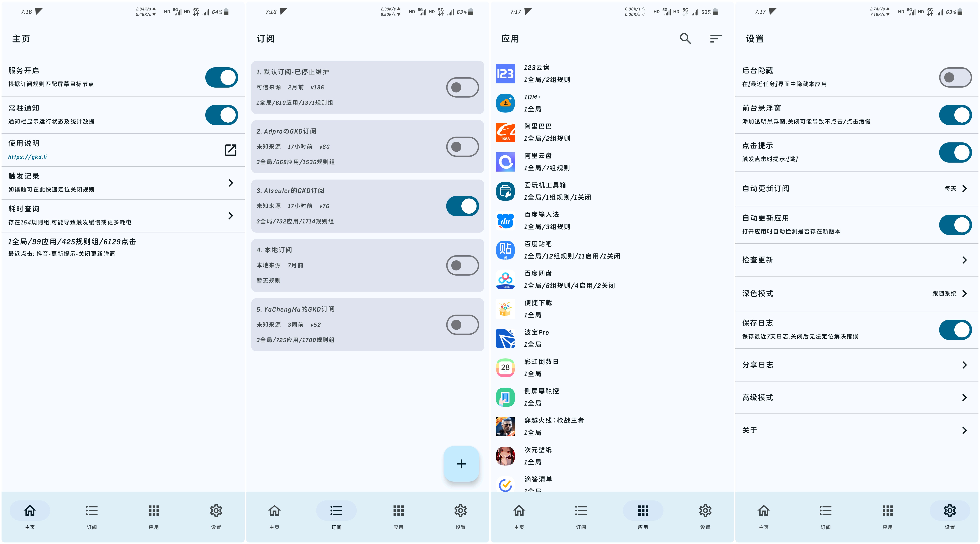Image resolution: width=980 pixels, height=544 pixels.
Task: Switch to 订阅 tab on 主页 screen
Action: coord(92,516)
